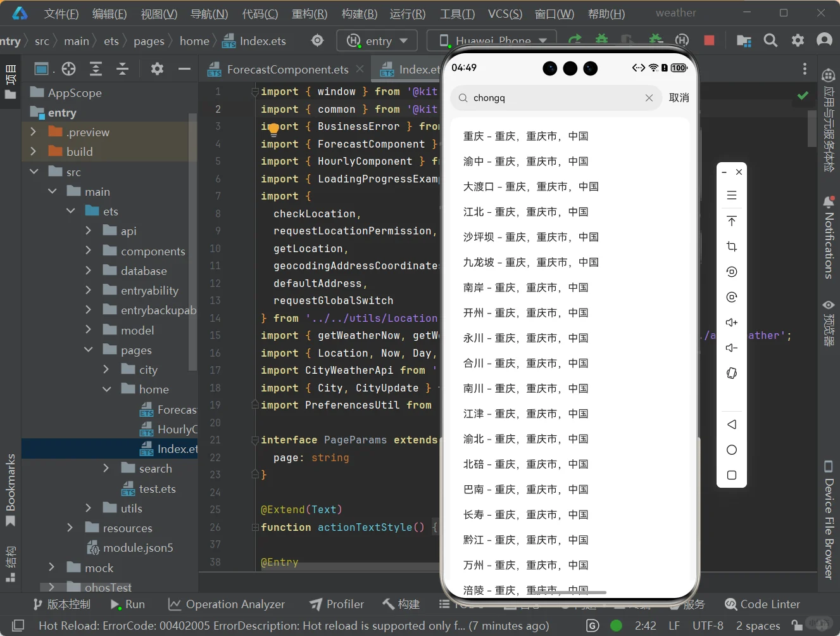The image size is (840, 636).
Task: Expand all nodes in Project panel
Action: click(x=96, y=69)
